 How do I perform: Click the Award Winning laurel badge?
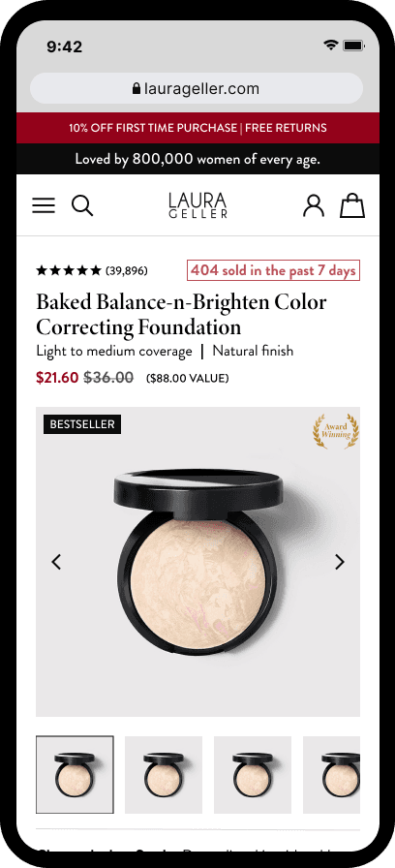[336, 430]
